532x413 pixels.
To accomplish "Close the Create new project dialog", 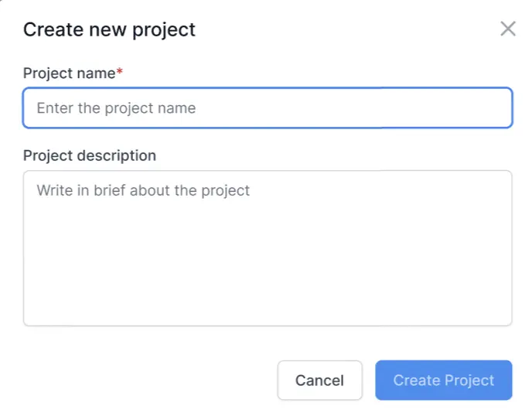I will [507, 29].
